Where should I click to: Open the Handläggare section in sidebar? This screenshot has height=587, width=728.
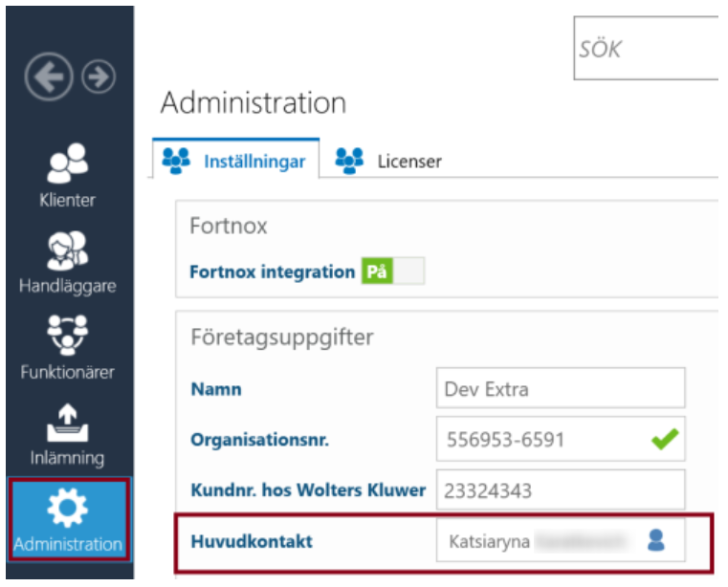pos(68,263)
